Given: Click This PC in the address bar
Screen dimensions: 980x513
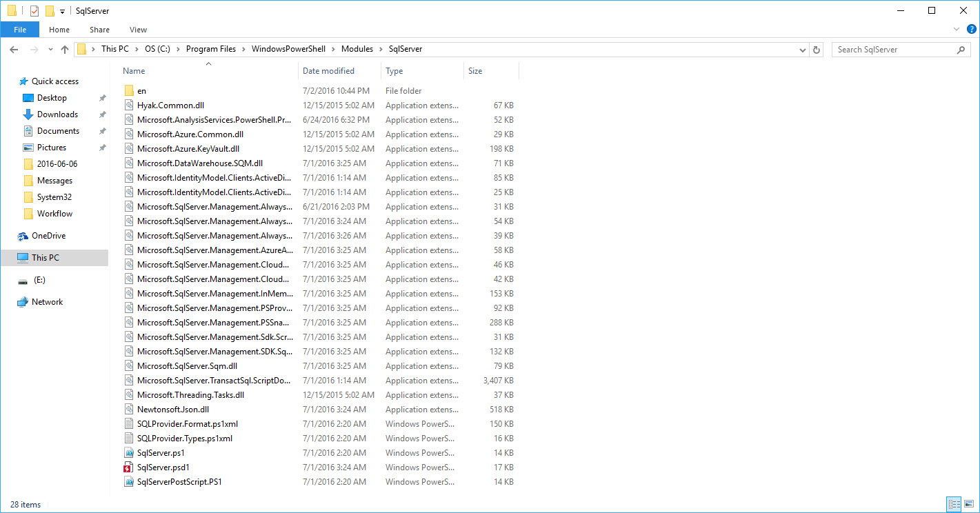Looking at the screenshot, I should pos(114,49).
